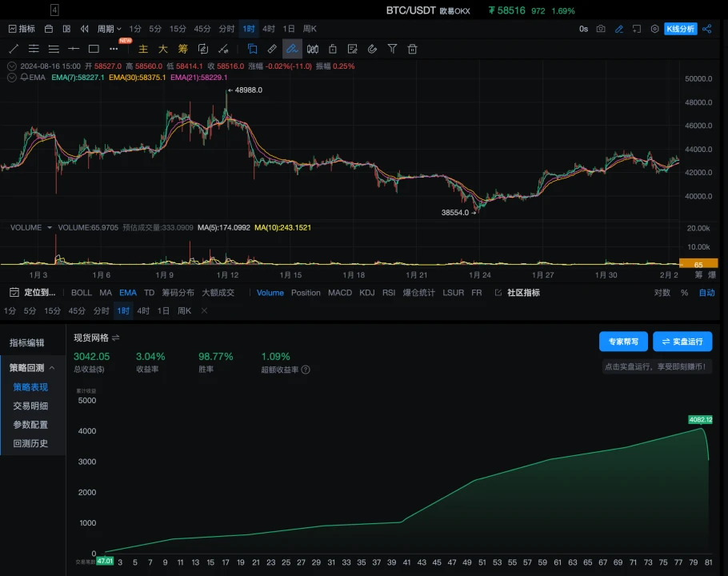Enable 自动 auto price scale
The width and height of the screenshot is (728, 576).
(x=706, y=293)
